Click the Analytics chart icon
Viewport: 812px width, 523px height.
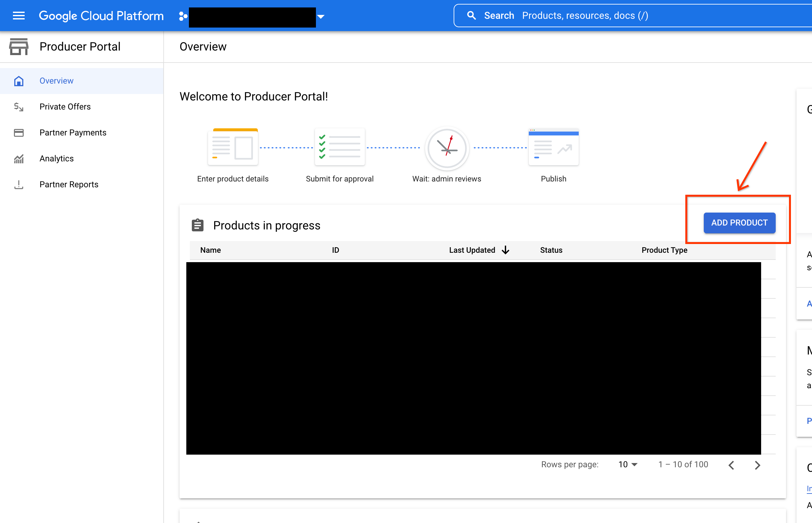[x=19, y=158]
